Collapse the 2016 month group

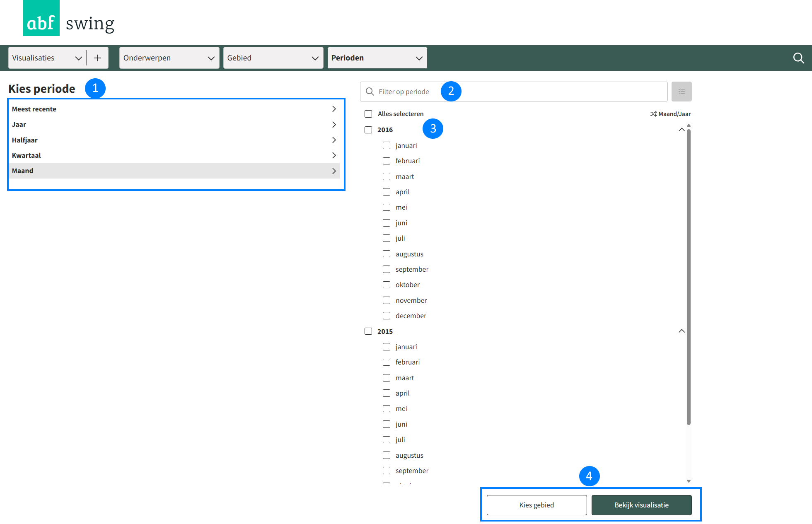click(681, 130)
